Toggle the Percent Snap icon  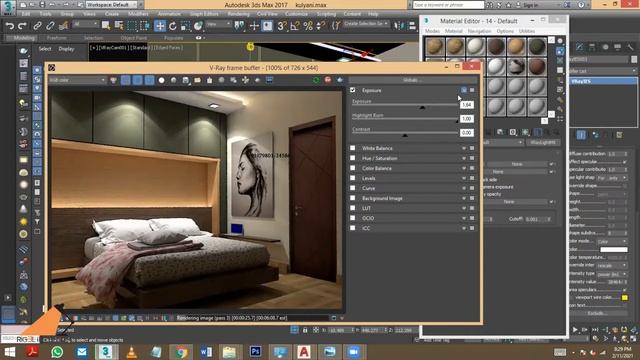click(308, 26)
